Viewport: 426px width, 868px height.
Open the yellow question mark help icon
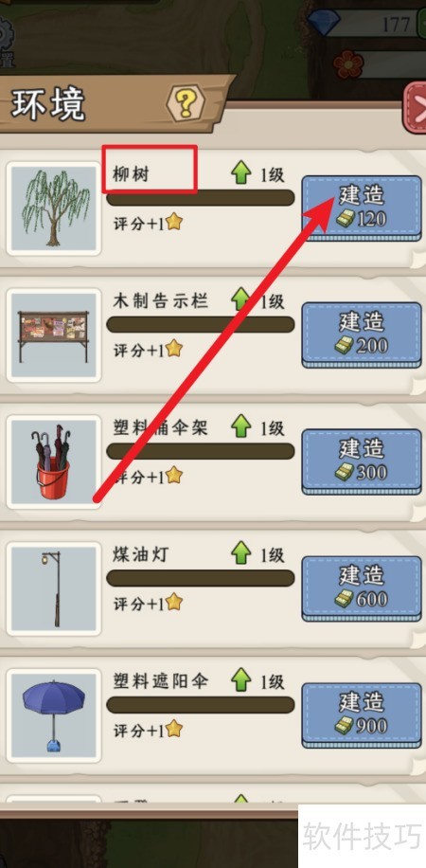[x=186, y=102]
